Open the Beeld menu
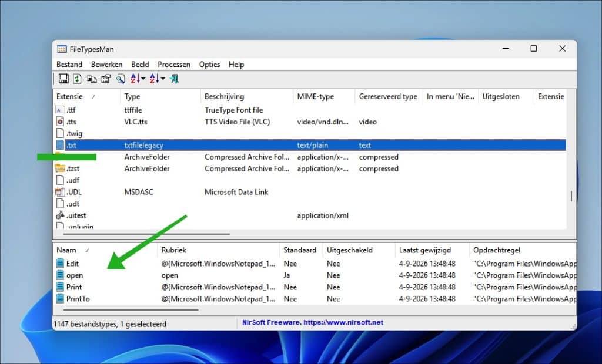Viewport: 602px width, 364px height. point(140,65)
